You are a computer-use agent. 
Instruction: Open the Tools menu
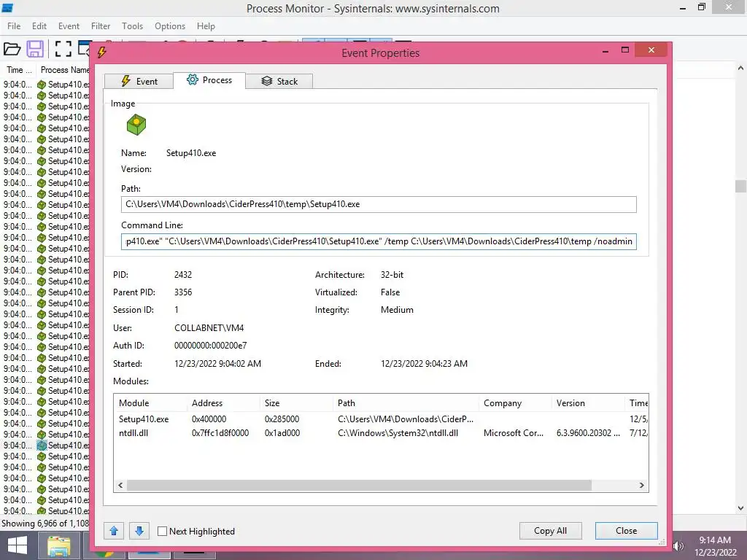[x=132, y=26]
